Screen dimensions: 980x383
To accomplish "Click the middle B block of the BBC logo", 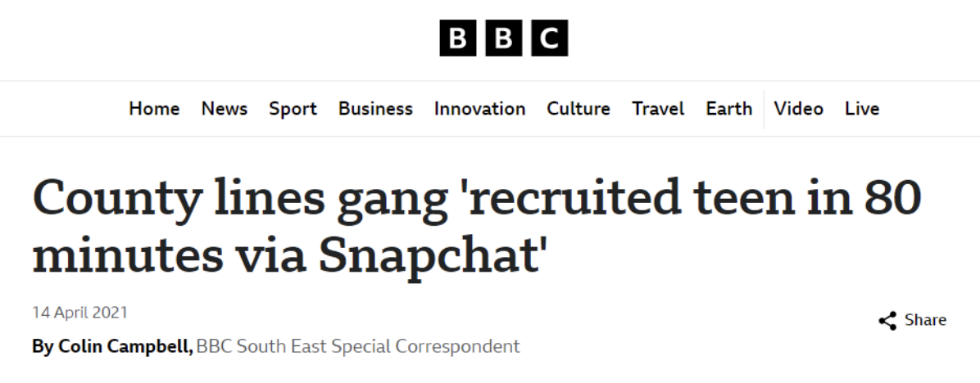I will click(x=504, y=38).
